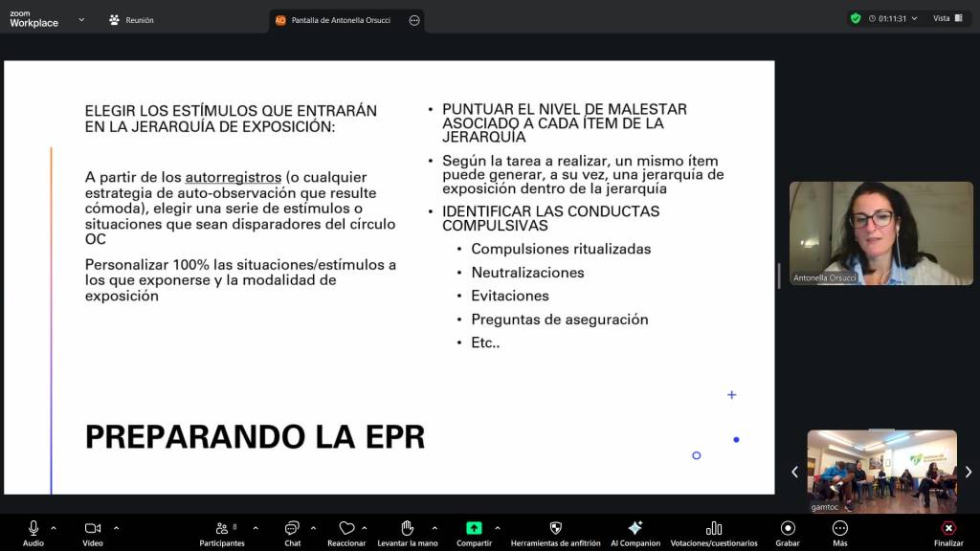This screenshot has height=551, width=980.
Task: Raise hand with Levantar la mano
Action: 407,529
